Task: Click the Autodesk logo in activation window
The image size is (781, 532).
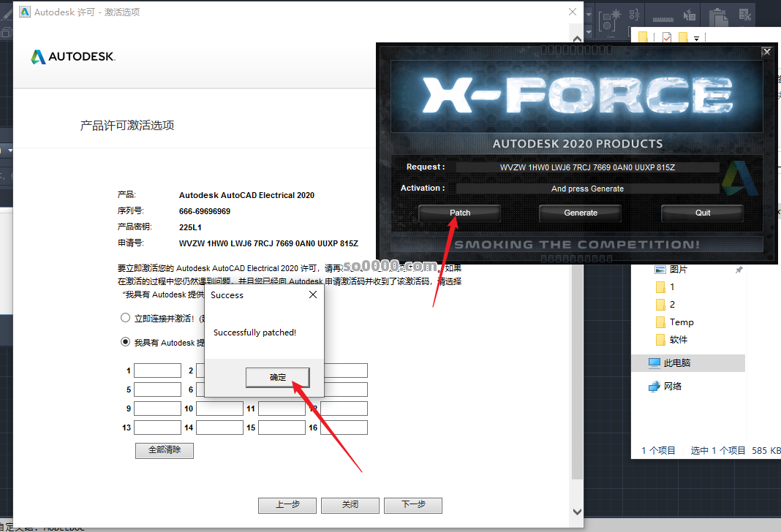Action: (x=72, y=57)
